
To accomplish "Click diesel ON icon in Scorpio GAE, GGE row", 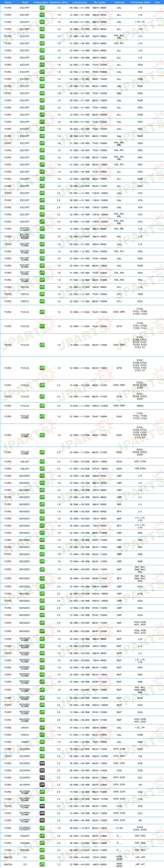I will pos(42,764).
